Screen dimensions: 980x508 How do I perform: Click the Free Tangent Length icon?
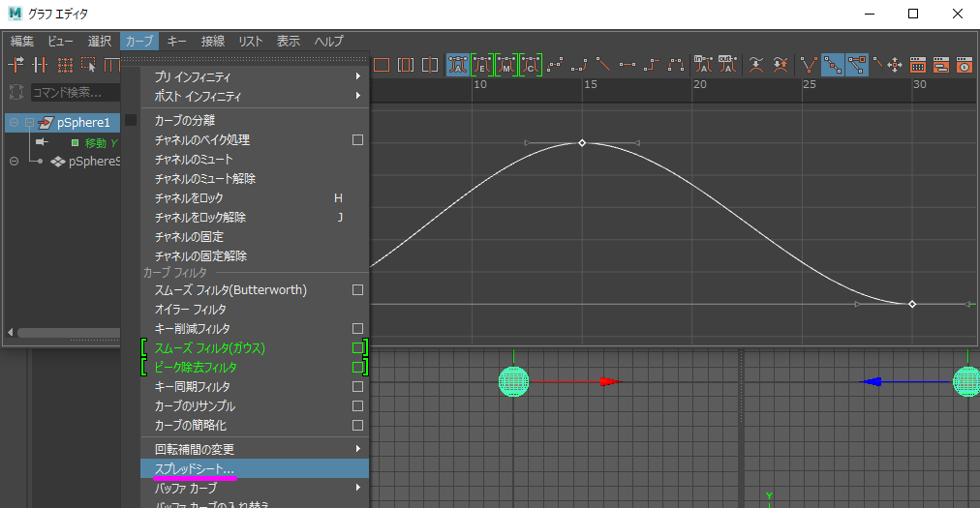click(x=857, y=65)
